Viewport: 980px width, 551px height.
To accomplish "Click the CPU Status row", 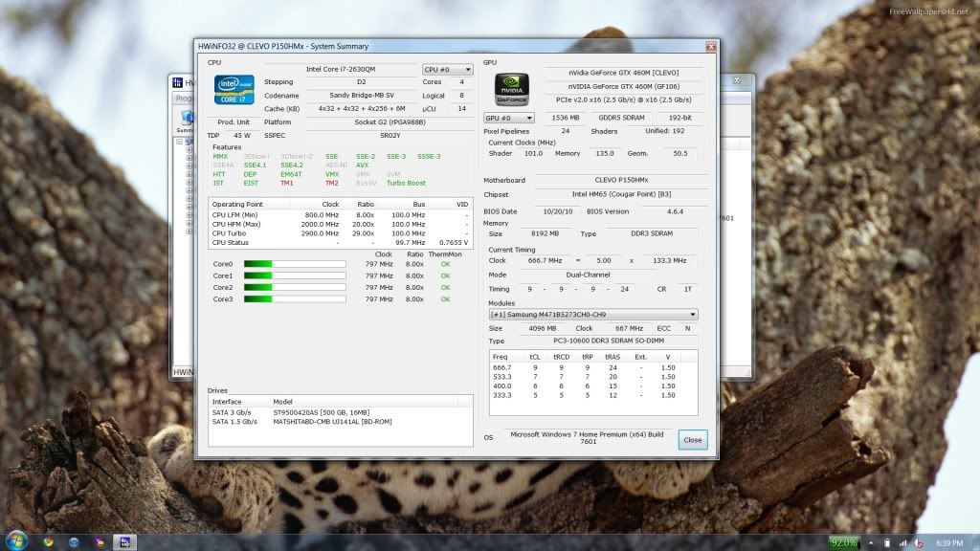I will pyautogui.click(x=340, y=242).
